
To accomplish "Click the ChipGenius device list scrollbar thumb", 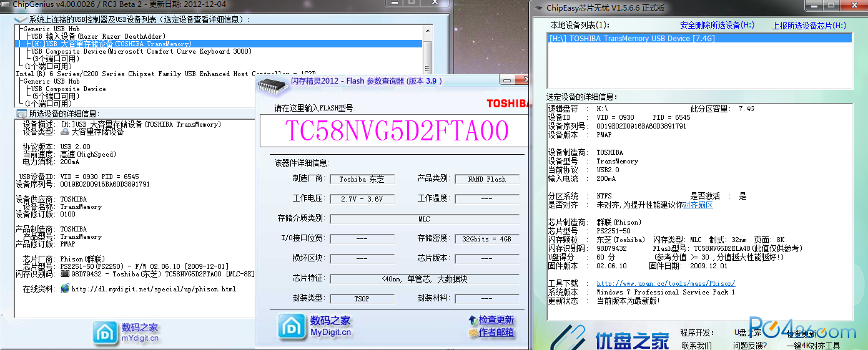I will [427, 57].
